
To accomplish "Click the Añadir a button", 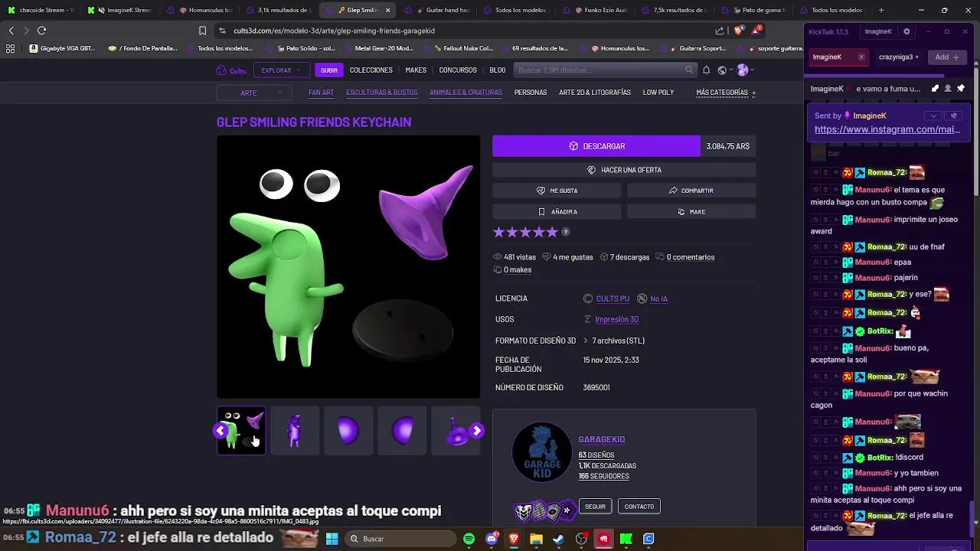I will coord(557,212).
